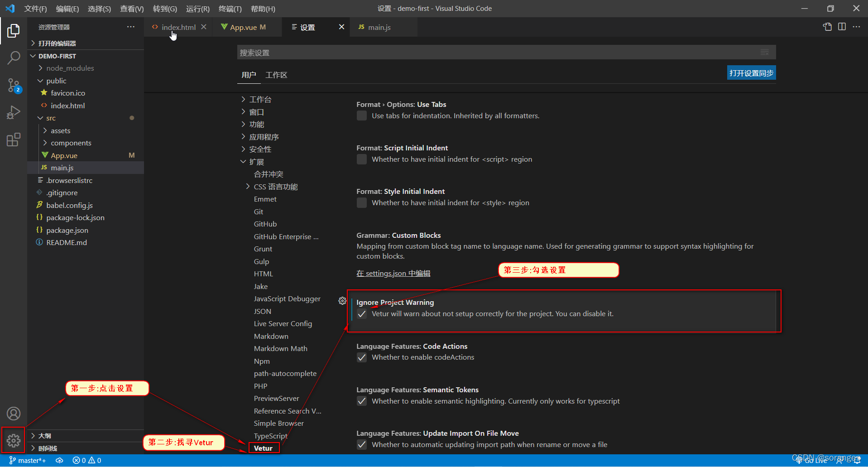Image resolution: width=868 pixels, height=467 pixels.
Task: Enable Script Initial Indent checkbox
Action: [x=362, y=159]
